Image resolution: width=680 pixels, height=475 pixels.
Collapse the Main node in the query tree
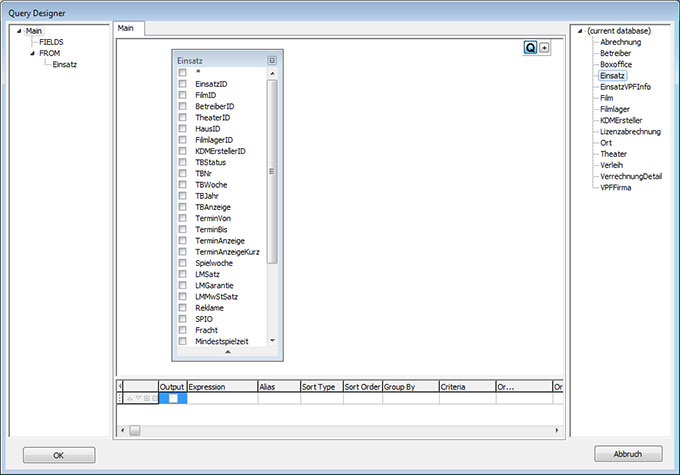[x=20, y=31]
